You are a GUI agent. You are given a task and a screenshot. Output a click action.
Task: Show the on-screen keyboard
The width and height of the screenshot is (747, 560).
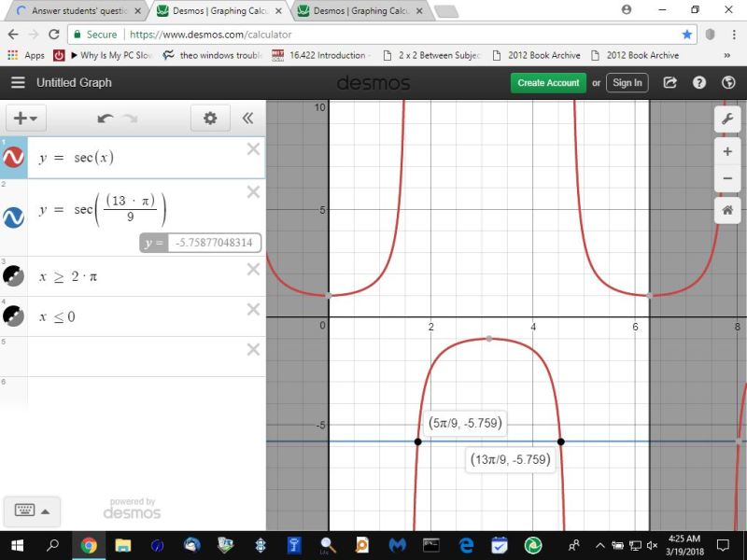click(25, 511)
